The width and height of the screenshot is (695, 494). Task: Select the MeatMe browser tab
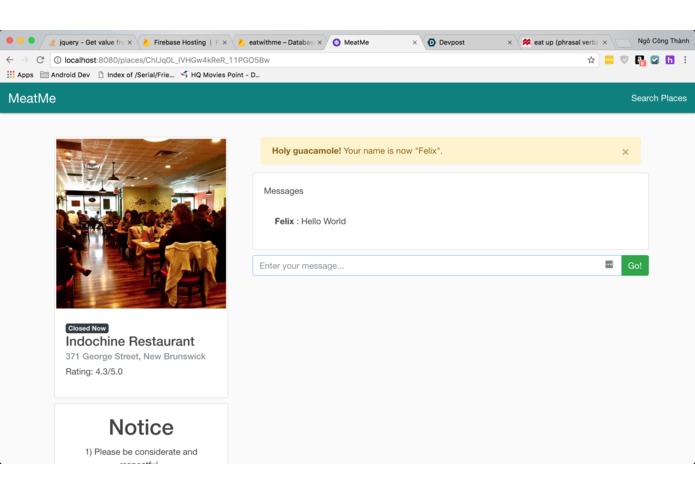tap(374, 43)
